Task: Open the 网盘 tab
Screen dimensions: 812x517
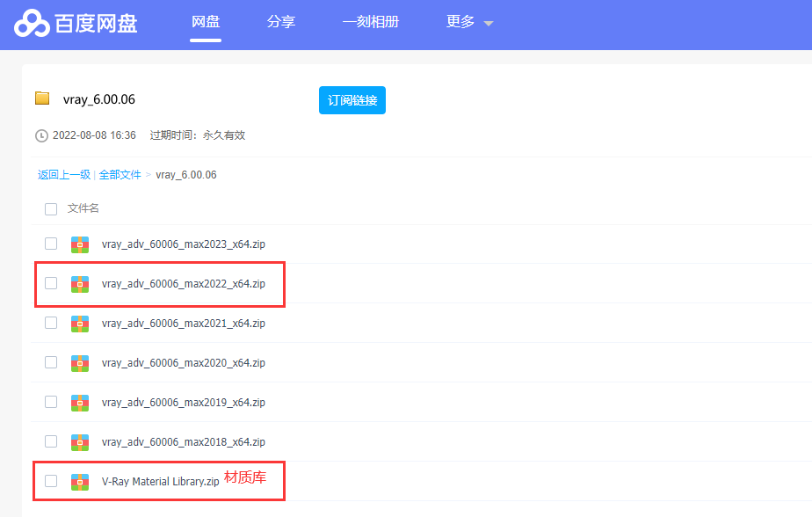Action: 206,22
